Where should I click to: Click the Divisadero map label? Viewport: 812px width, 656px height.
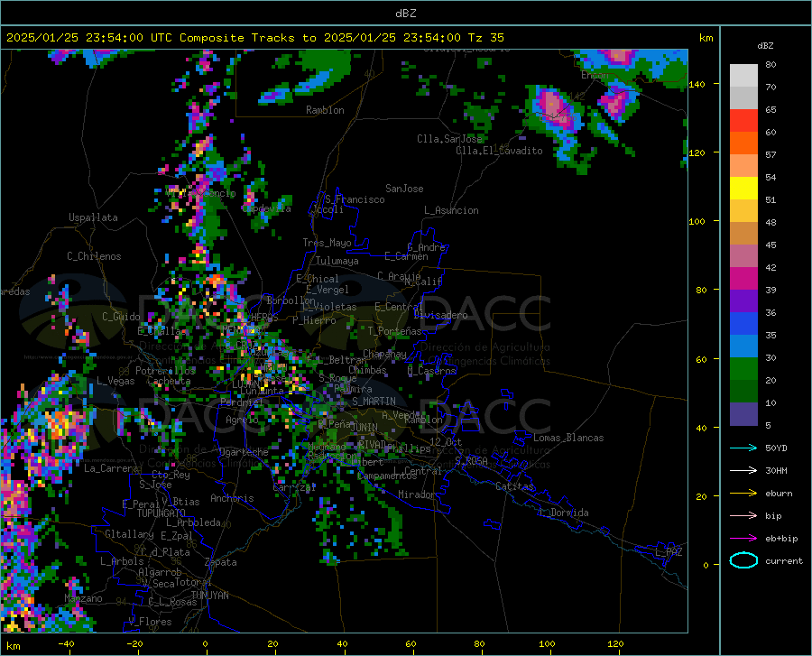(x=440, y=315)
